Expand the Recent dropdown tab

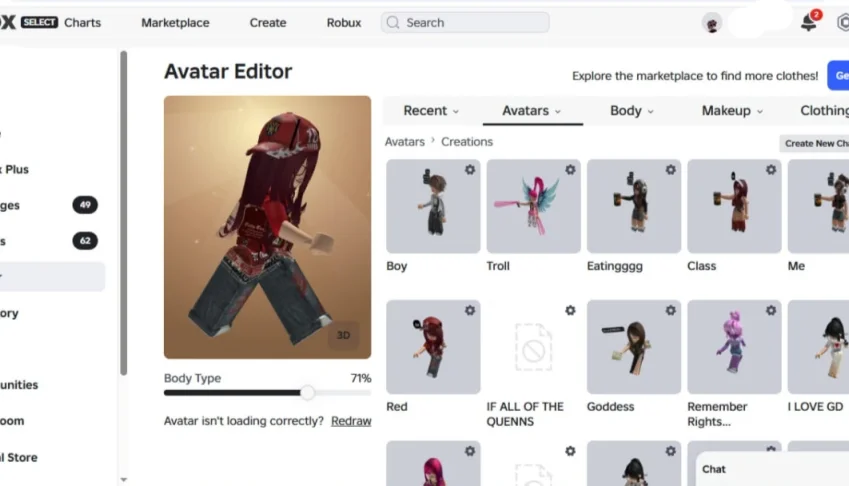[431, 110]
